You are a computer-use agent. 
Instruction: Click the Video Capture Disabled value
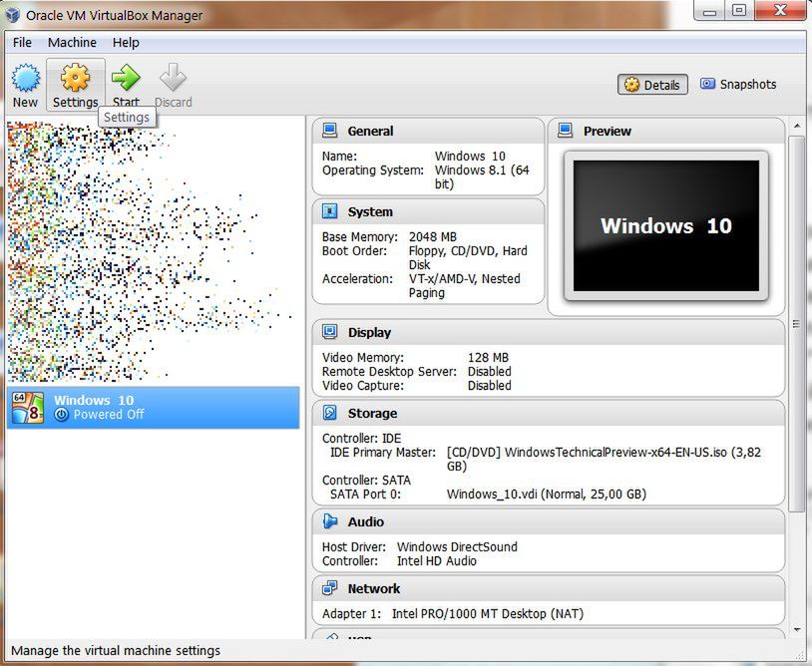[x=490, y=386]
